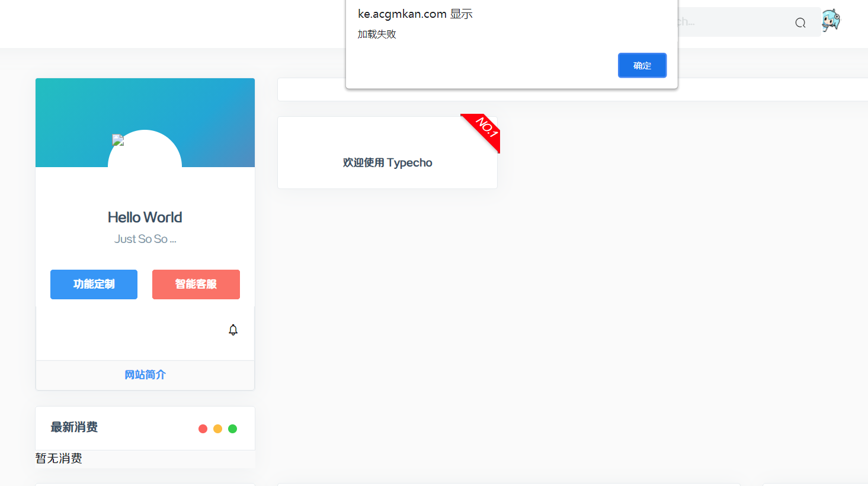Click the Just So So subtitle text
Screen dimensions: 868x486
tap(145, 238)
